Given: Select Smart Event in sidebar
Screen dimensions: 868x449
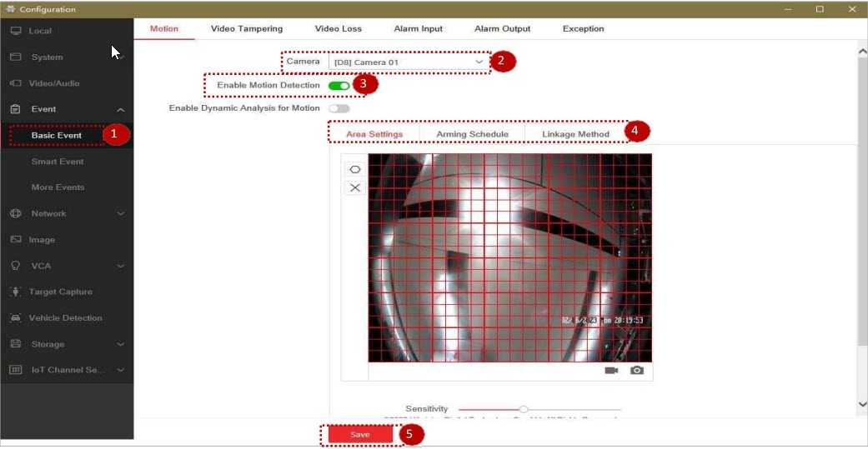Looking at the screenshot, I should pos(58,162).
